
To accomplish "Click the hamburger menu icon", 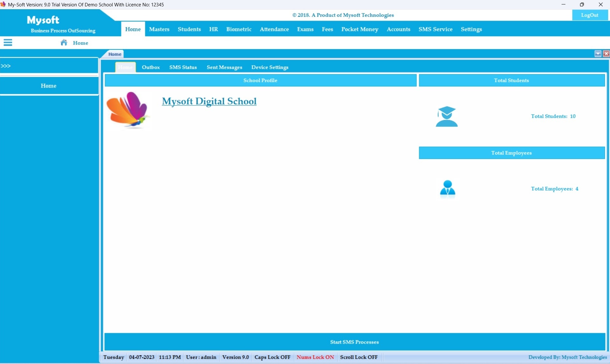I will point(8,43).
